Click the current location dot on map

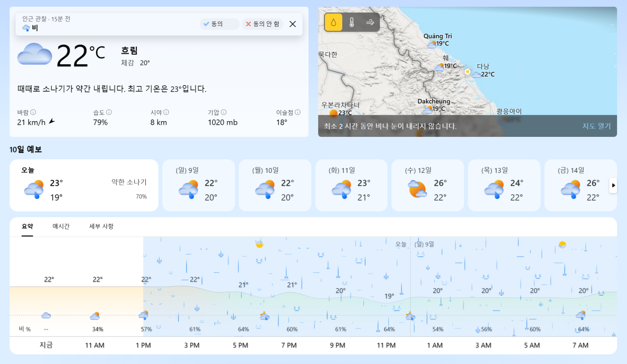[467, 72]
